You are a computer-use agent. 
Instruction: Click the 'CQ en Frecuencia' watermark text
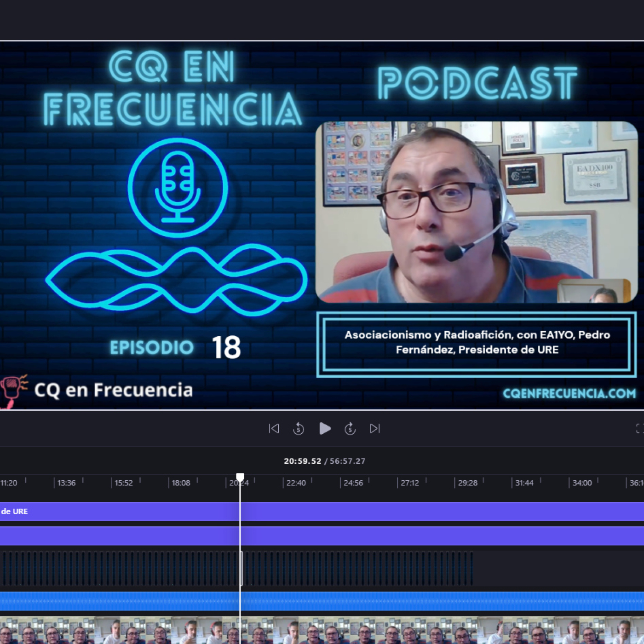coord(114,390)
